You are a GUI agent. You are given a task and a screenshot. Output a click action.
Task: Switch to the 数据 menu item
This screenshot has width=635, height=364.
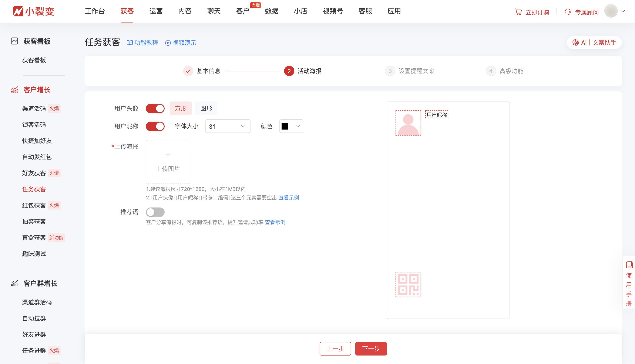click(x=272, y=11)
